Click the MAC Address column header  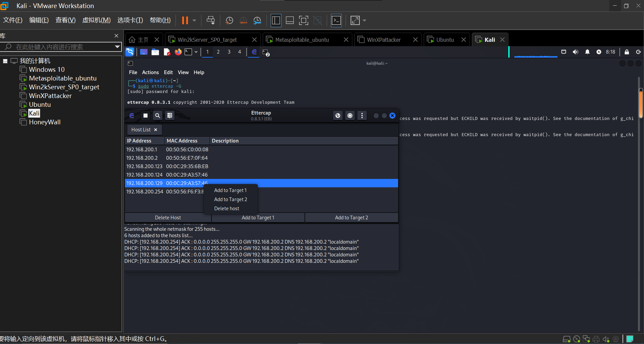pyautogui.click(x=187, y=141)
